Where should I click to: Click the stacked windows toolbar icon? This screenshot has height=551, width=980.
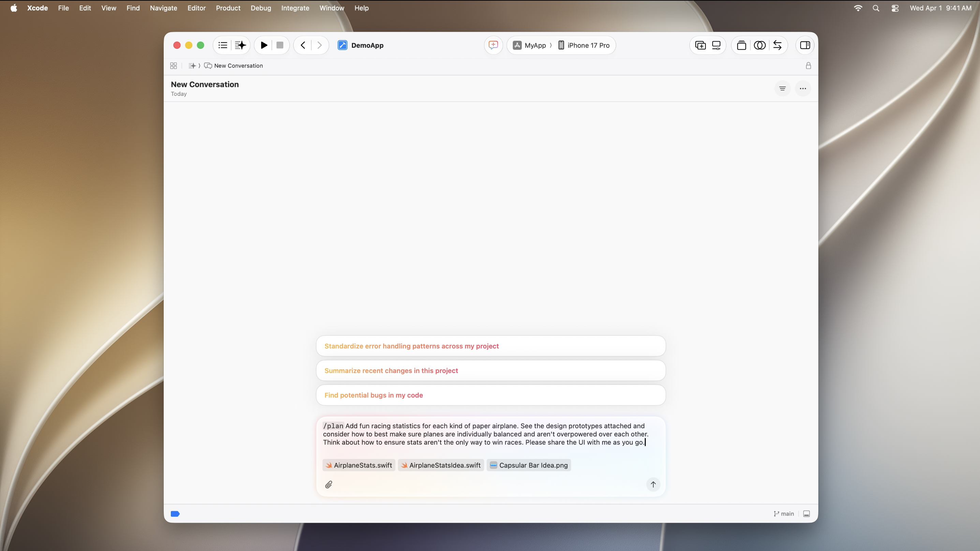click(741, 45)
